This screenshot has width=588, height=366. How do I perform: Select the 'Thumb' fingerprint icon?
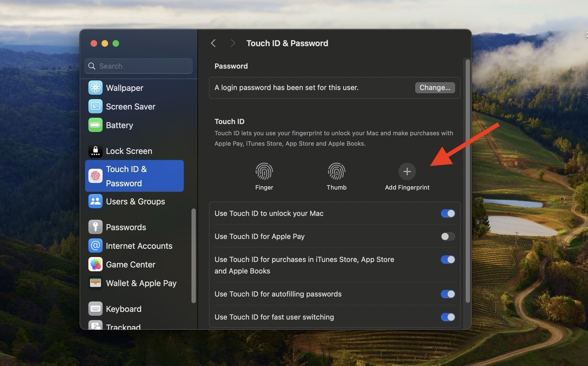click(x=337, y=172)
